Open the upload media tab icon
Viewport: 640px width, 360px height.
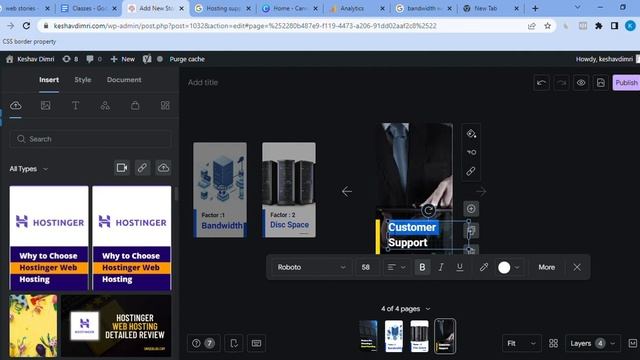tap(16, 105)
